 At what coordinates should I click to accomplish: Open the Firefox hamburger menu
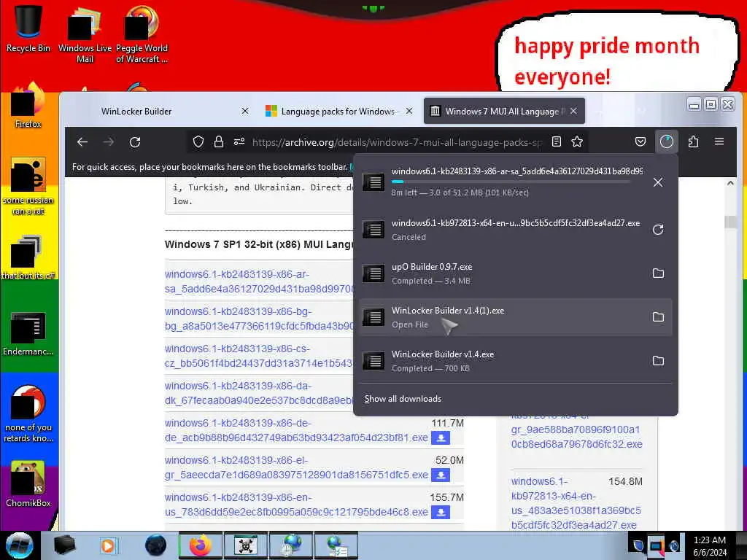pyautogui.click(x=719, y=141)
